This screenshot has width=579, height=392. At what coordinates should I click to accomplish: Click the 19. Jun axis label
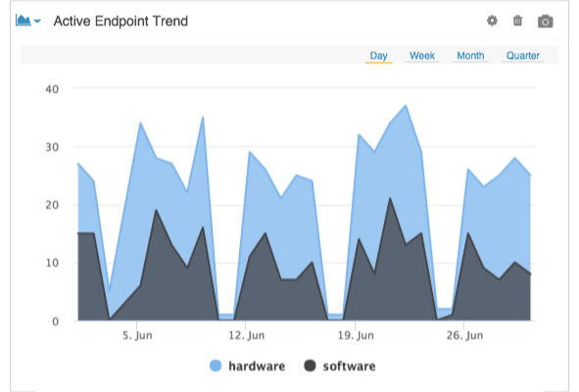(356, 335)
